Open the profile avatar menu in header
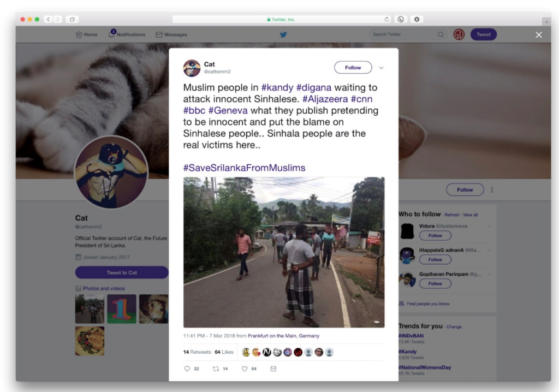559x392 pixels. click(x=459, y=34)
